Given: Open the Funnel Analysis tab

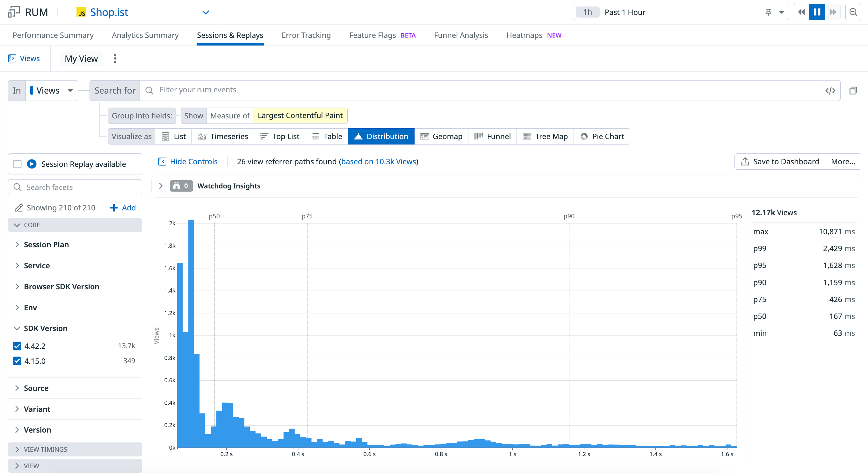Looking at the screenshot, I should 461,35.
